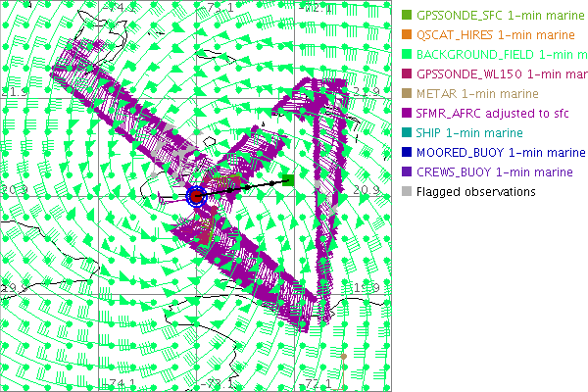
Task: Click the MOORED_BUOY blue legend swatch
Action: [x=406, y=153]
